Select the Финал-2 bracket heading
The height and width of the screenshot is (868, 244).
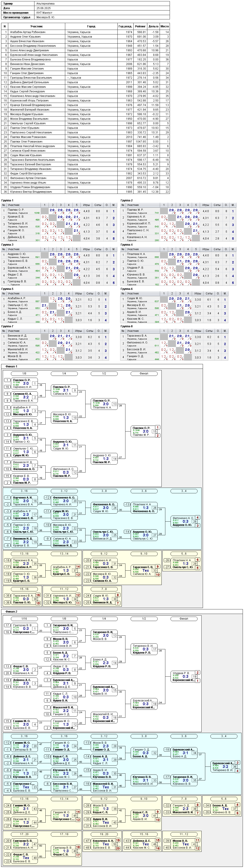pos(11,611)
